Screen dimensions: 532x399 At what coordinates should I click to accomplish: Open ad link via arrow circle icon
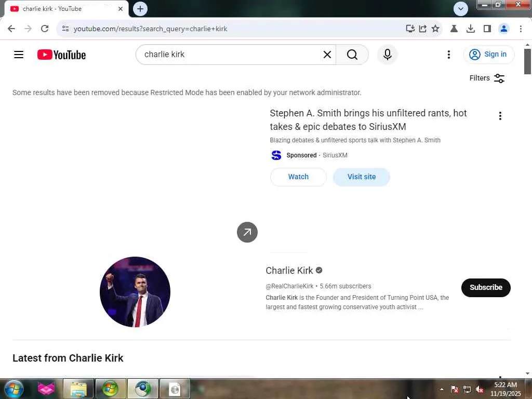point(247,232)
